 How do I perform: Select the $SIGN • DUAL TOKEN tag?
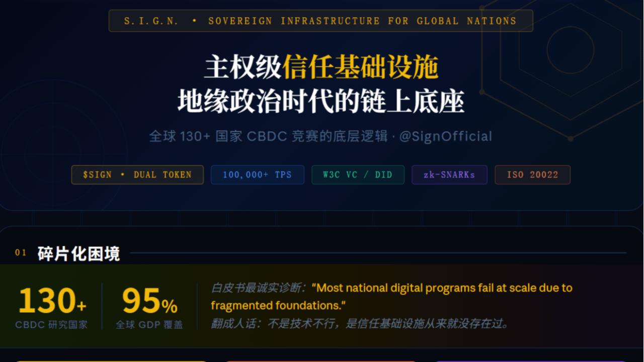click(x=137, y=175)
